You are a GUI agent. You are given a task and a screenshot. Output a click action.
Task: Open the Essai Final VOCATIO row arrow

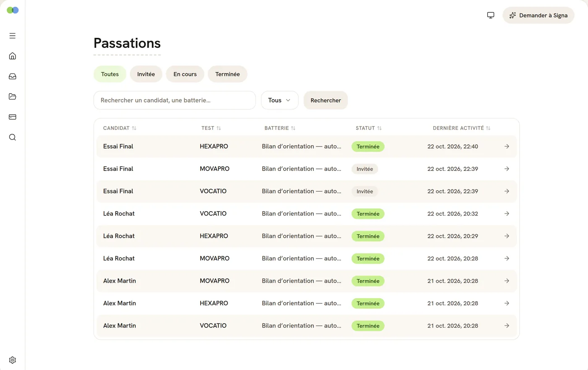507,191
